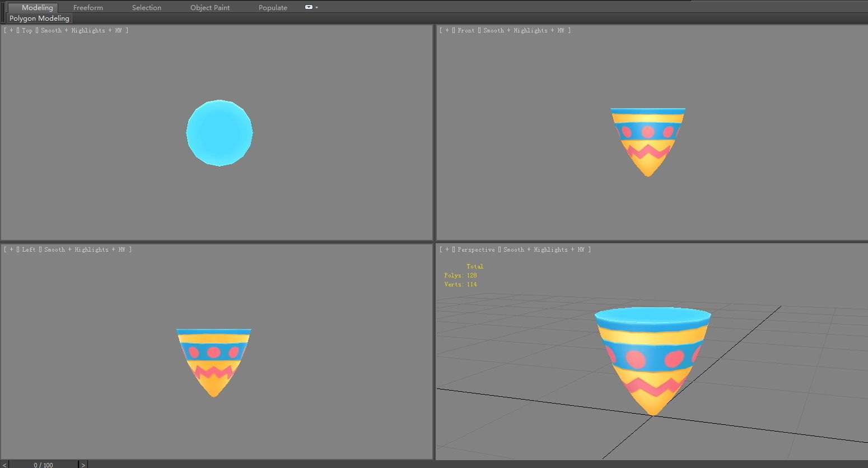Open the Perspective viewport label menu
This screenshot has width=868, height=468.
[x=476, y=249]
